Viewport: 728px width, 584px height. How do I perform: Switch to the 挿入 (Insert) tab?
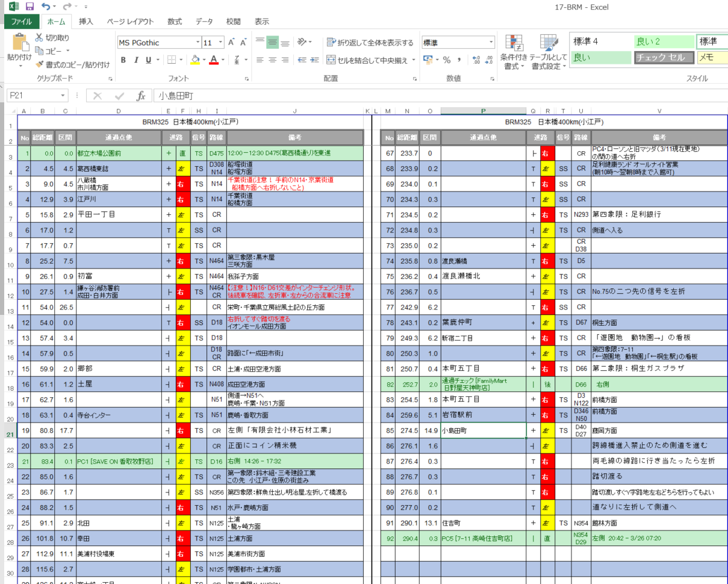[86, 22]
